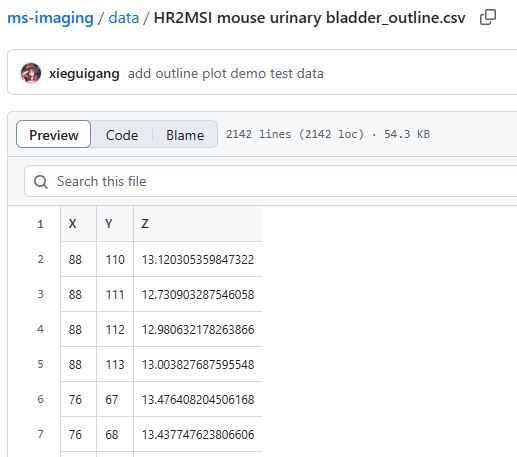Open xieguigang's user profile link
517x457 pixels.
pos(84,73)
